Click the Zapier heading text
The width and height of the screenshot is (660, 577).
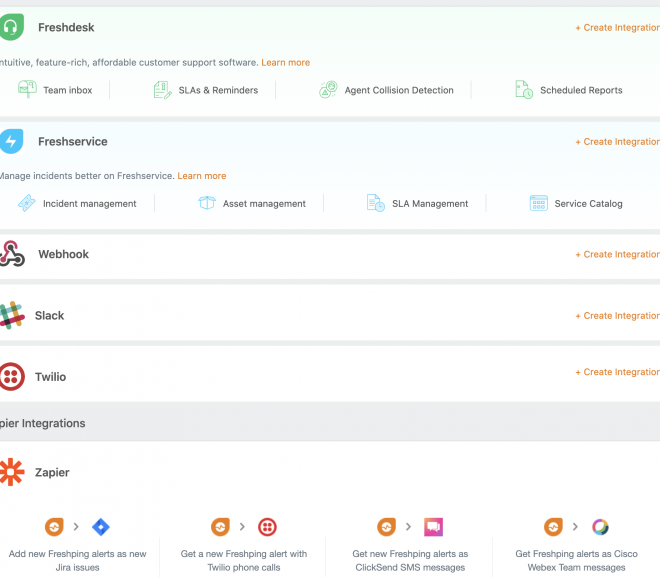pyautogui.click(x=52, y=472)
